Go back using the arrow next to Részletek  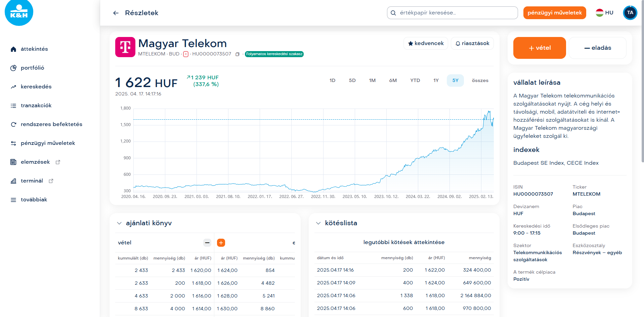pos(116,13)
